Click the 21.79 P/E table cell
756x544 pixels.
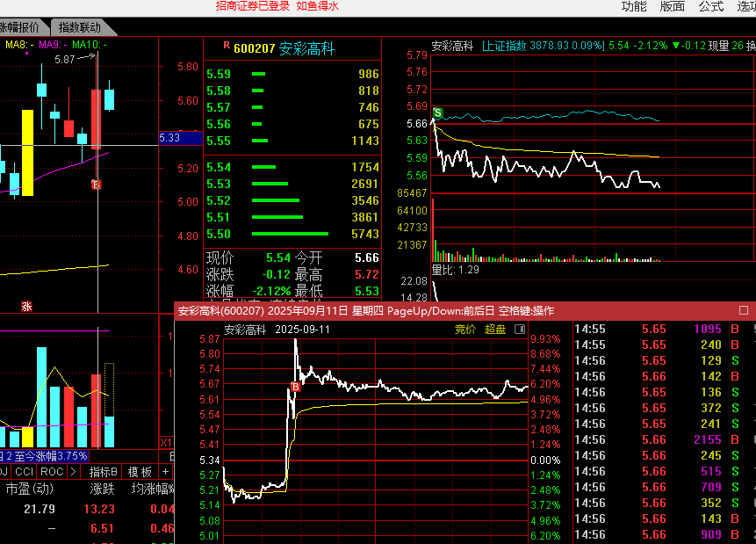[40, 509]
